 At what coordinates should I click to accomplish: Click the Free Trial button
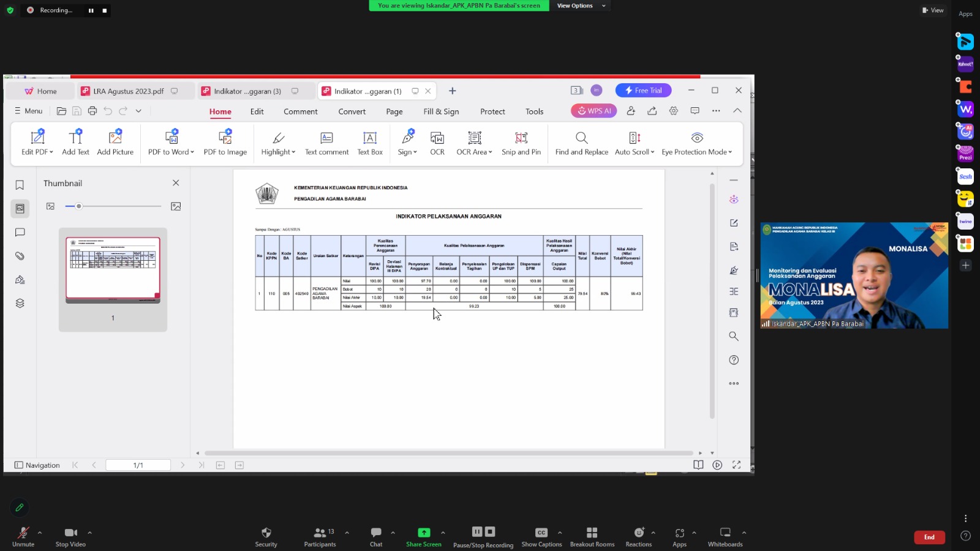643,91
